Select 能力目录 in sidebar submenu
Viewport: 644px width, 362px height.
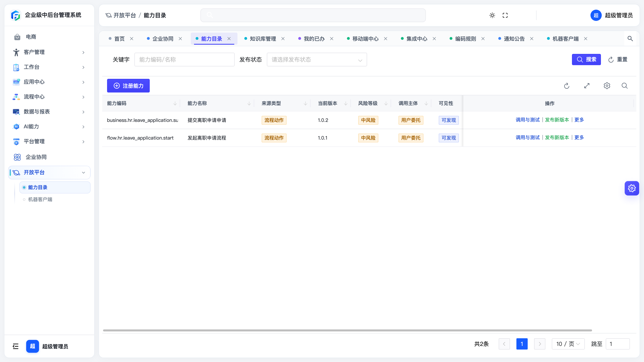pyautogui.click(x=55, y=187)
